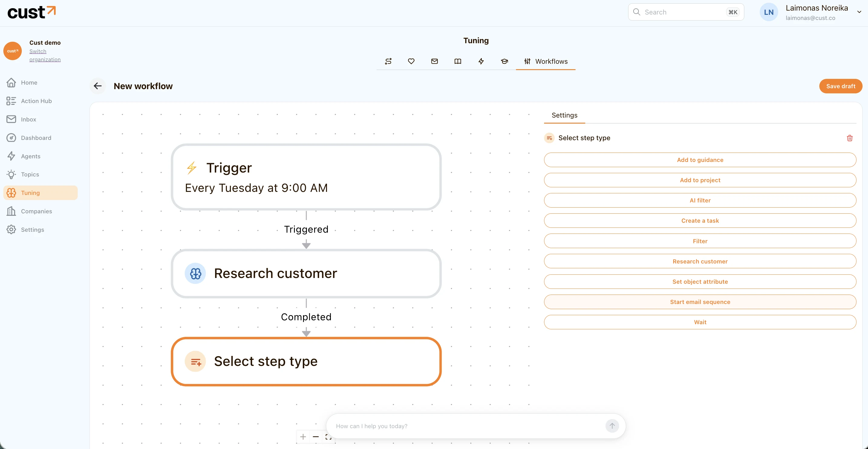Click the list-plus icon in the Settings panel header

(x=549, y=138)
